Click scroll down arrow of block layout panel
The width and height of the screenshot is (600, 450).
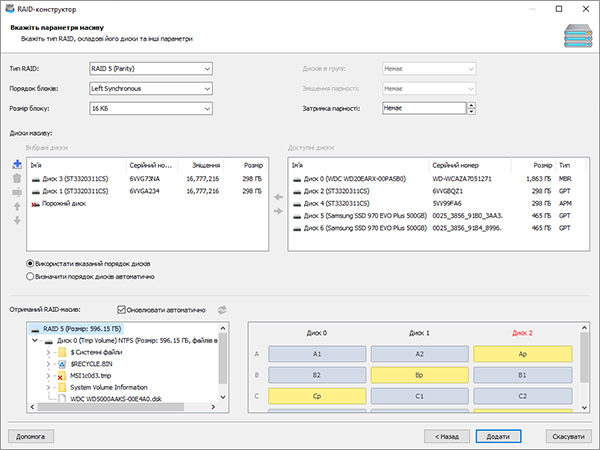click(x=584, y=408)
